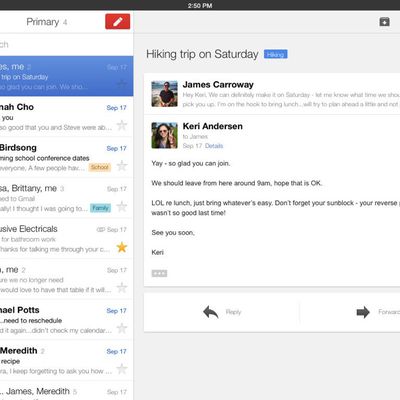Star the Cho email

point(122,125)
